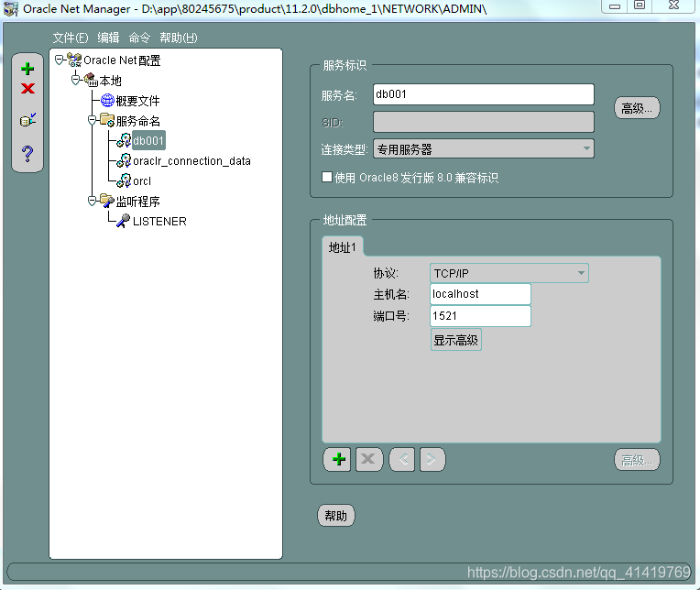Select 服务命名 tree label
This screenshot has height=590, width=700.
[138, 121]
